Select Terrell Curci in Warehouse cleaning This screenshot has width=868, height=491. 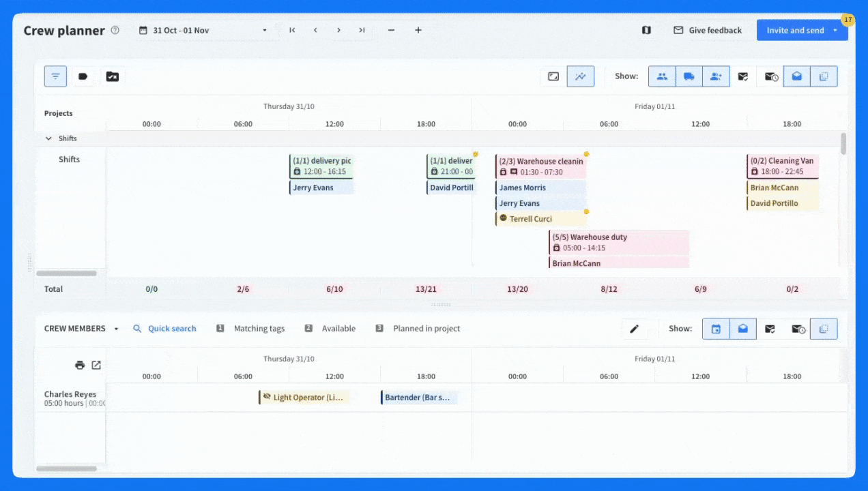pos(540,219)
